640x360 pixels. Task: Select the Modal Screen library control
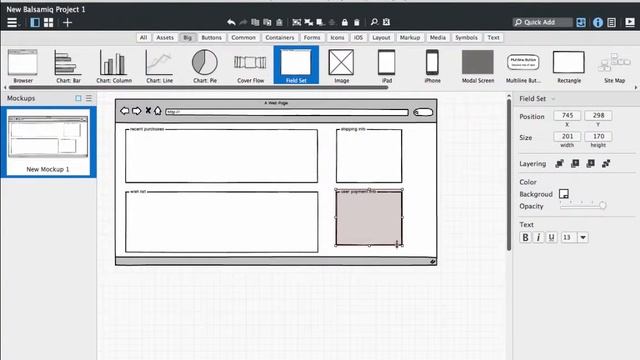478,66
